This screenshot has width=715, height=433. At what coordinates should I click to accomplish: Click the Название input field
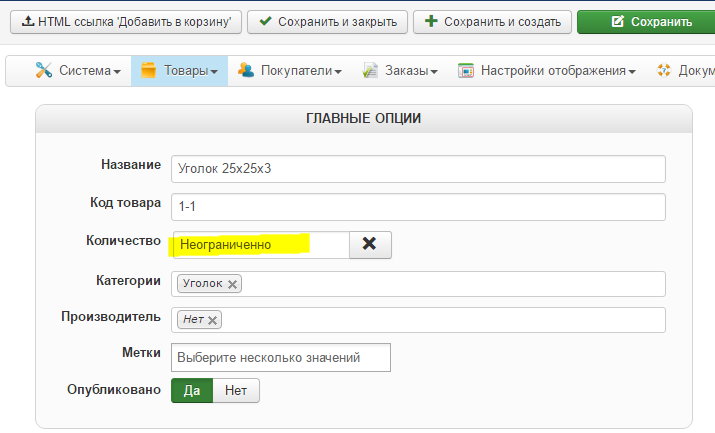click(417, 169)
